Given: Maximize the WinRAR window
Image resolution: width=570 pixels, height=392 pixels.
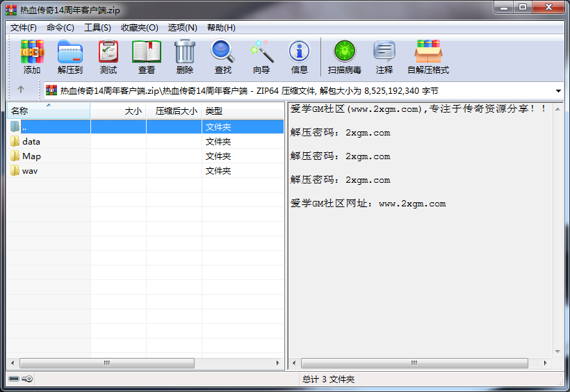Looking at the screenshot, I should [522, 7].
